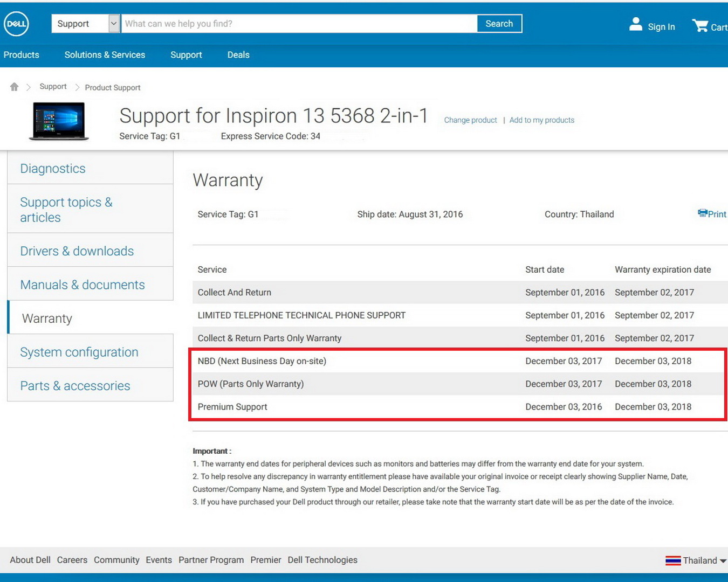Click the Dell Technologies footer link
This screenshot has width=728, height=582.
(x=322, y=560)
